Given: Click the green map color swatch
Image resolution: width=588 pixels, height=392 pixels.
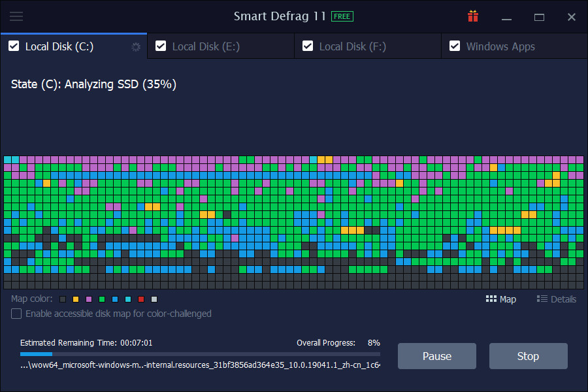Looking at the screenshot, I should [x=102, y=299].
